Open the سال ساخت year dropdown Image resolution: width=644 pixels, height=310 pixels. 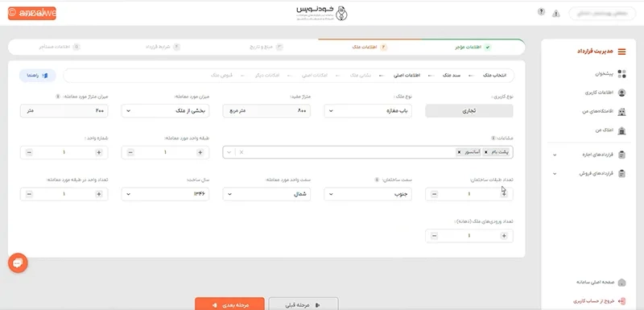point(165,194)
